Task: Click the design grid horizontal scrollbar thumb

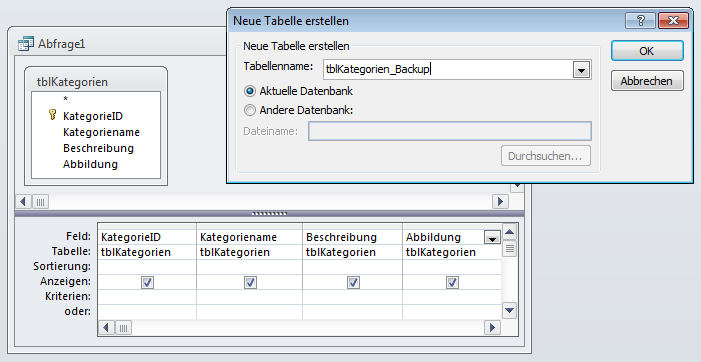Action: point(123,328)
